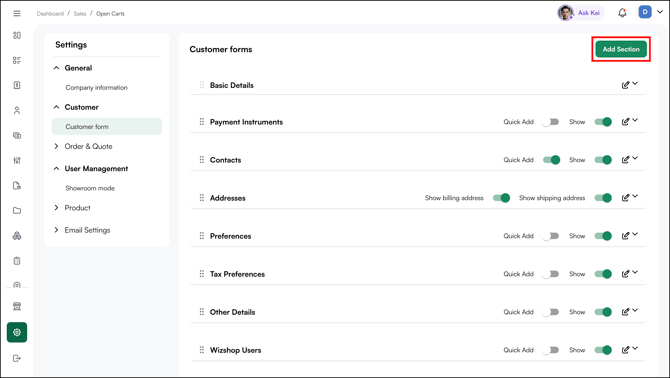Screen dimensions: 670x378
Task: Select Customer form in settings
Action: [107, 126]
